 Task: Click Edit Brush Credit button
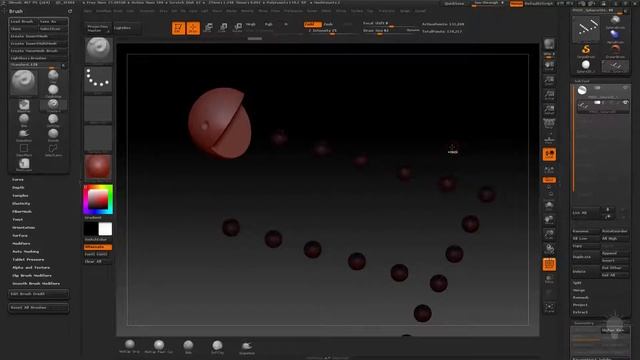[x=39, y=294]
